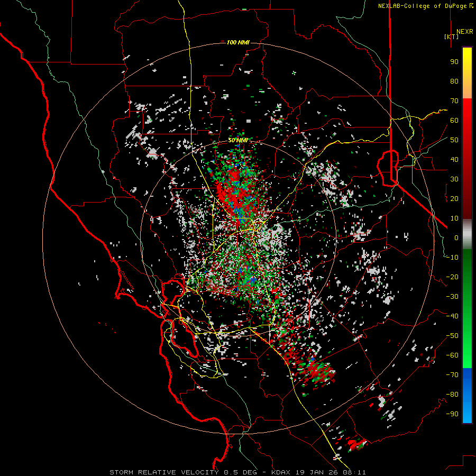
Task: Click the 70 value on the velocity scale
Action: point(454,101)
